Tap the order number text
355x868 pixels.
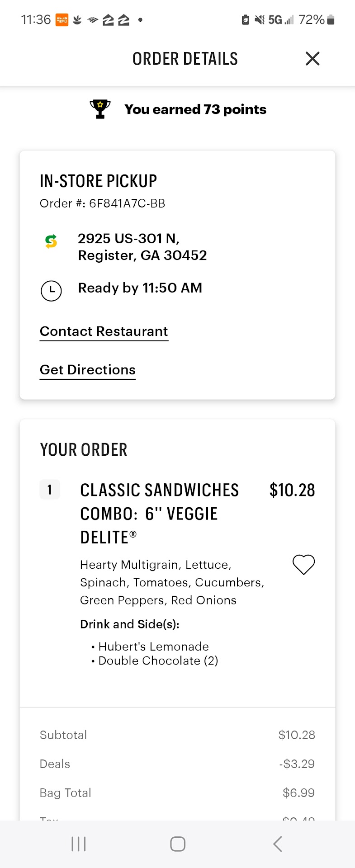[x=103, y=203]
